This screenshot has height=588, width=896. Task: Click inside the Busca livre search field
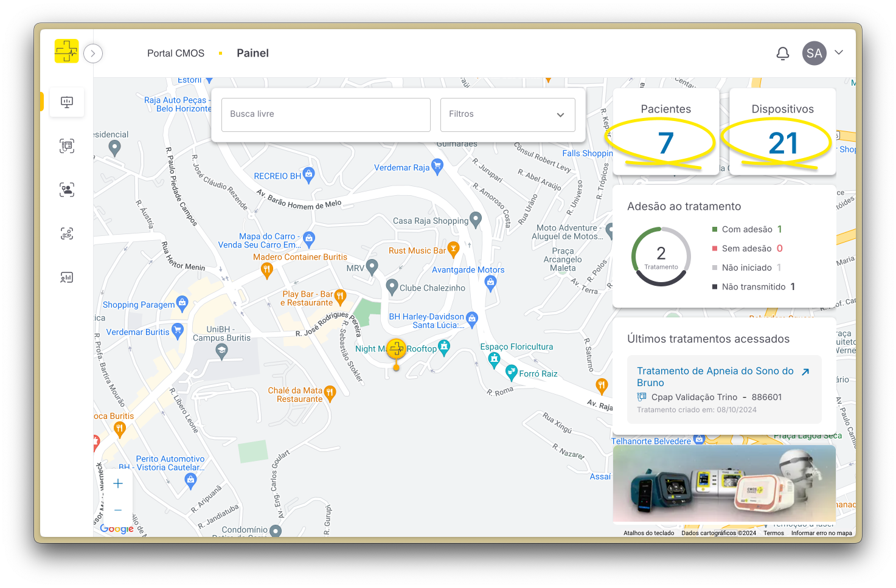325,114
